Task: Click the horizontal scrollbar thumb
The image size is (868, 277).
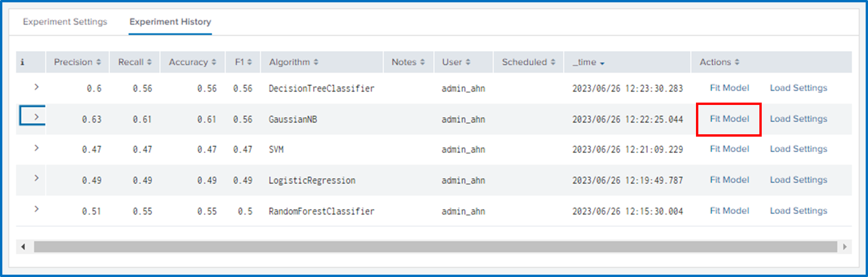Action: click(435, 247)
